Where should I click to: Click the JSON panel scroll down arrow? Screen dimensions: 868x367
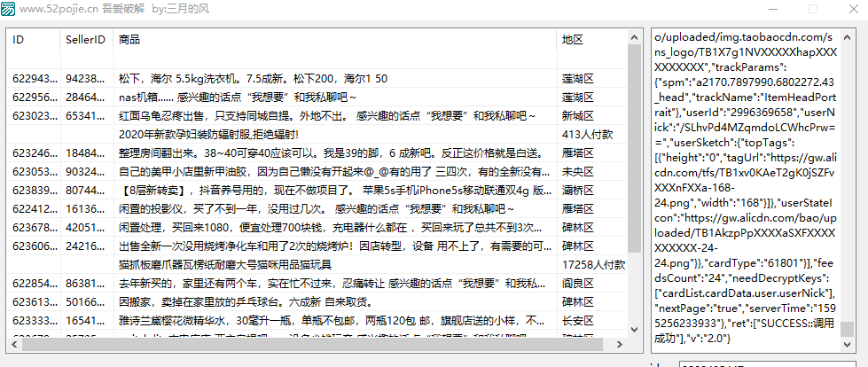coord(847,344)
